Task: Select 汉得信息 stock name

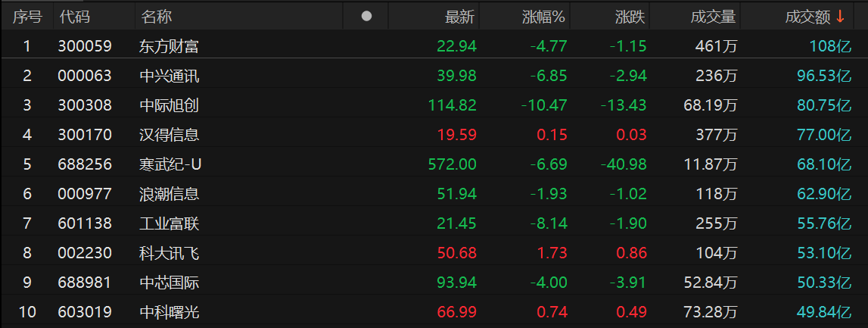Action: coord(169,135)
